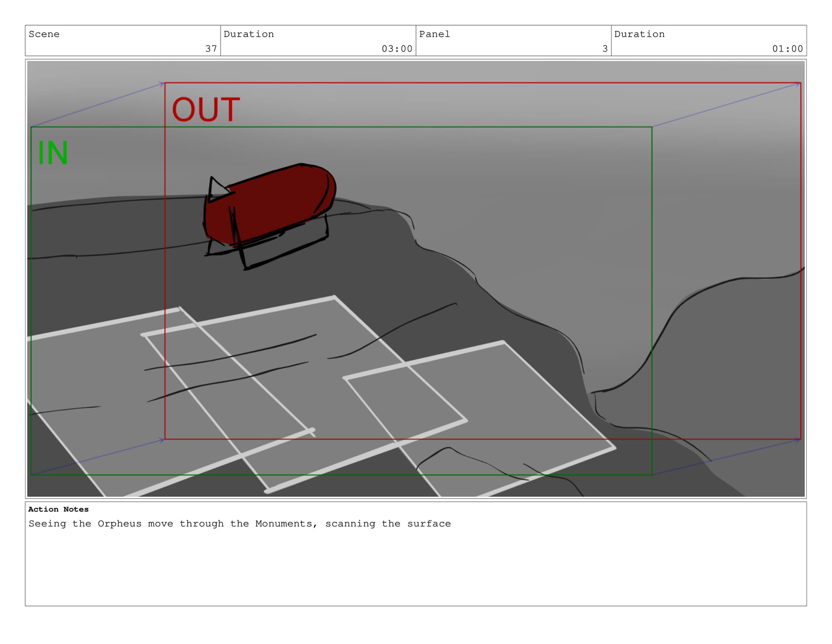Click the panel duration value 01:00
The width and height of the screenshot is (832, 644).
(787, 49)
